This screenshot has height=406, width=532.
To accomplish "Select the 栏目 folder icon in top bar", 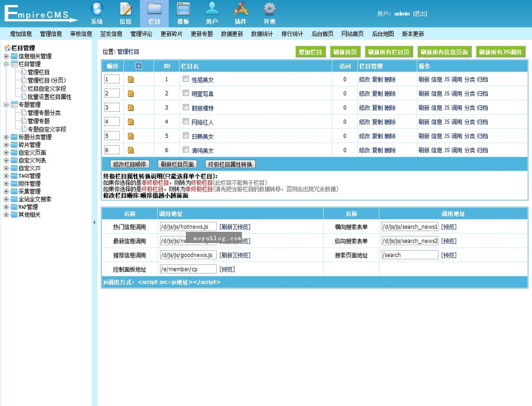I will click(155, 9).
